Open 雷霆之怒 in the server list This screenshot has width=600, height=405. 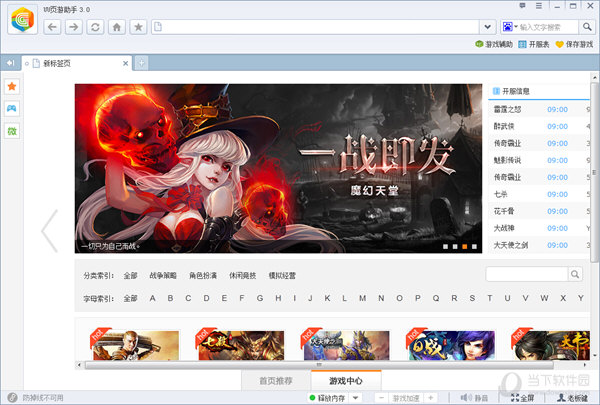pos(507,109)
